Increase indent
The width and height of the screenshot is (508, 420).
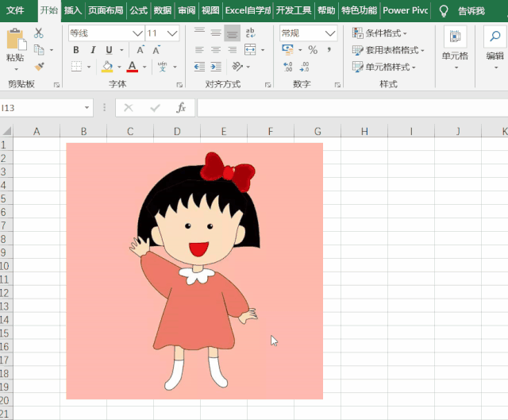(216, 67)
